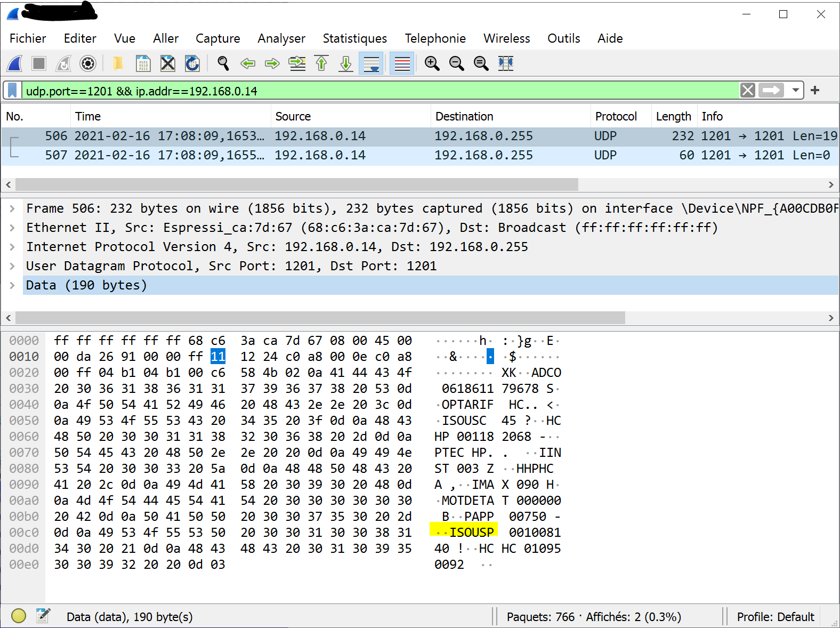This screenshot has height=628, width=840.
Task: Open display filter bookmark icon
Action: click(13, 91)
